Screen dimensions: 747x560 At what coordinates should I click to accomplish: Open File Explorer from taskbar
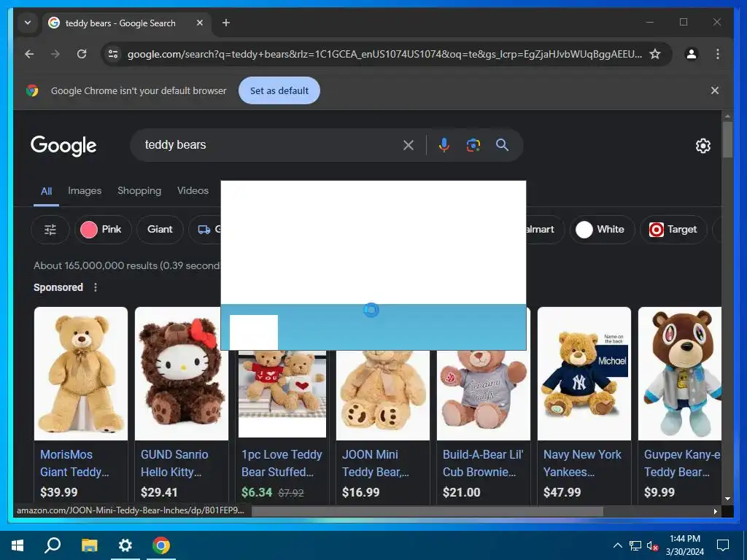pyautogui.click(x=89, y=545)
